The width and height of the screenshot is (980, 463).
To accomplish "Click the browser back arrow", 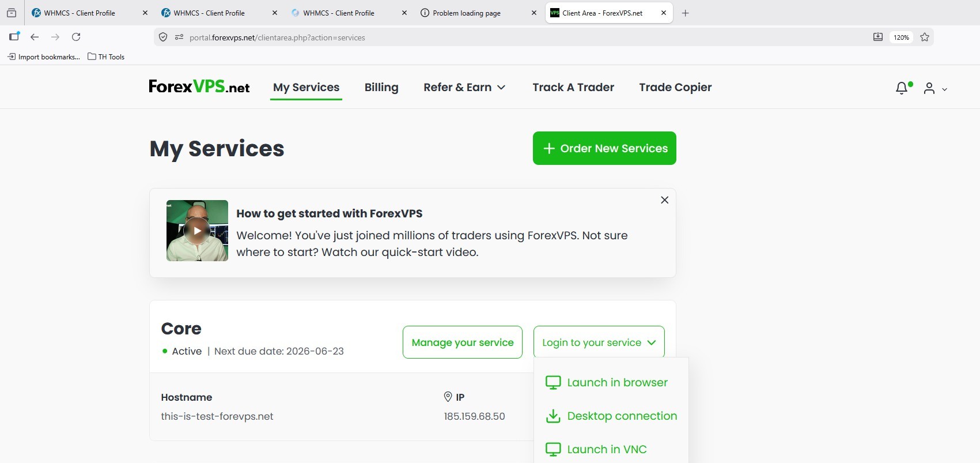I will pos(35,37).
